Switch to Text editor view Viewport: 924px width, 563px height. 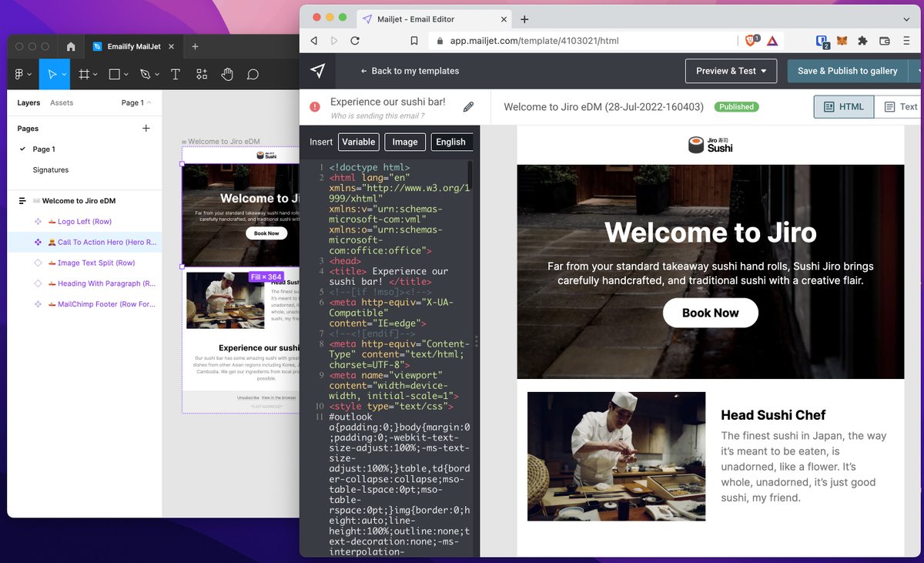(900, 107)
